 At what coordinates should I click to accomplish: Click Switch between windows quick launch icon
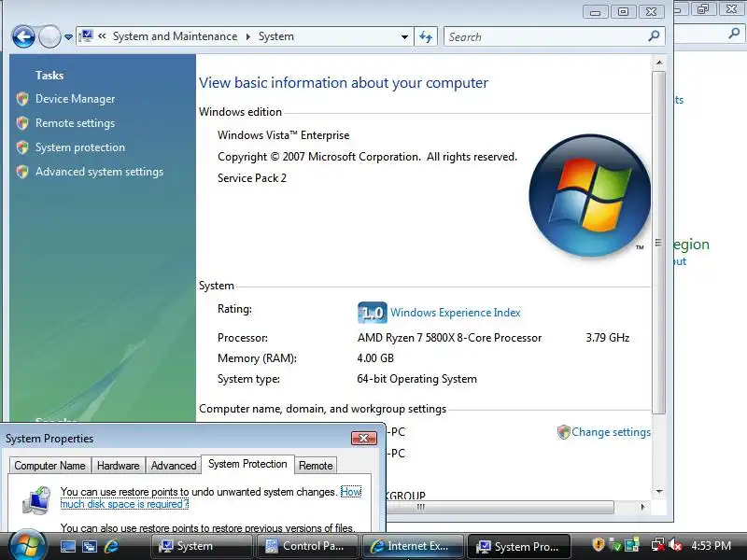[90, 546]
